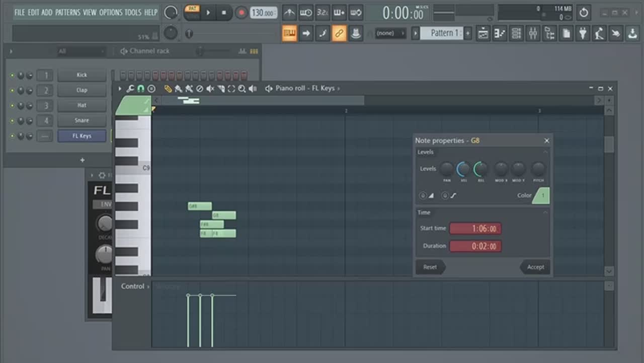Select the Mute tool in piano roll
This screenshot has width=644, height=363.
[210, 89]
